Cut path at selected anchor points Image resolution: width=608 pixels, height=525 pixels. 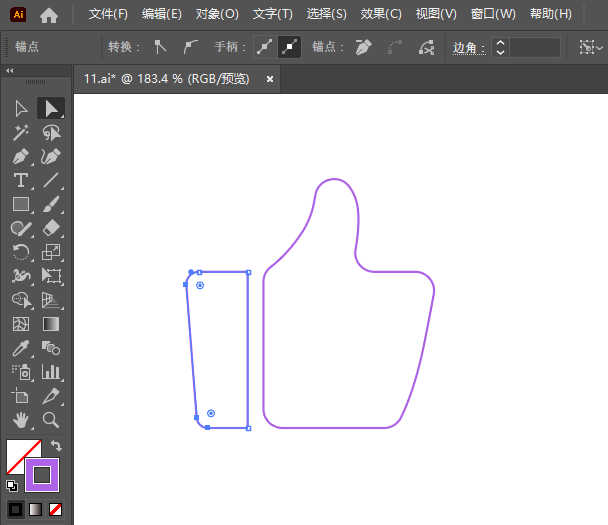tap(427, 47)
